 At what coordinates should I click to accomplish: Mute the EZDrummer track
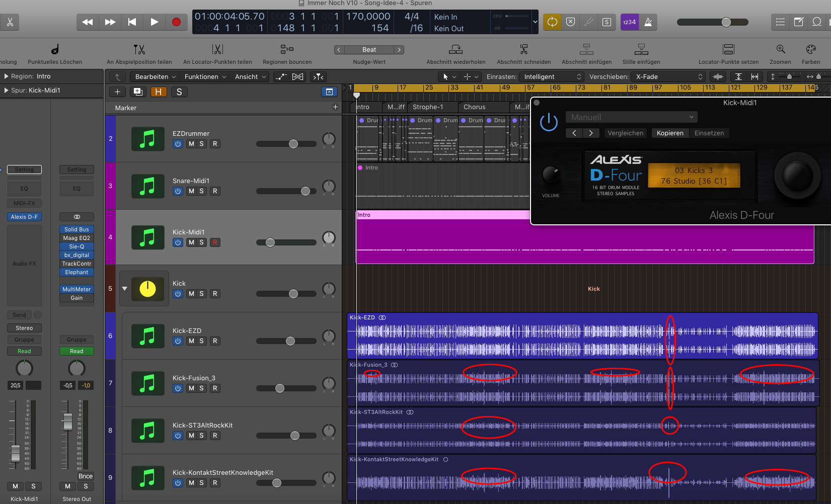191,144
